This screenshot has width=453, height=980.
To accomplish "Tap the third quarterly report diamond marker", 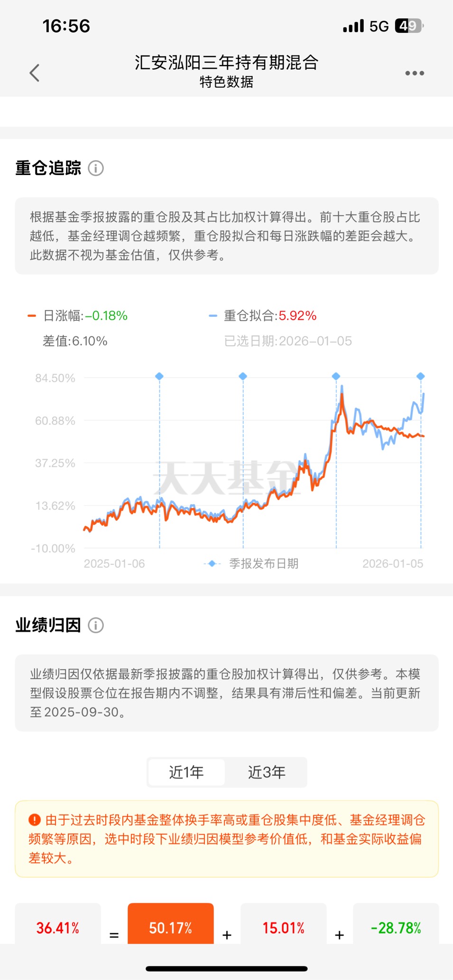I will pos(336,376).
